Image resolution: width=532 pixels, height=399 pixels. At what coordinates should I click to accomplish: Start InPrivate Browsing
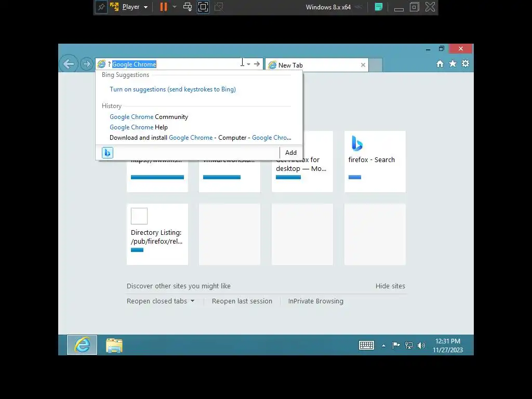point(315,301)
